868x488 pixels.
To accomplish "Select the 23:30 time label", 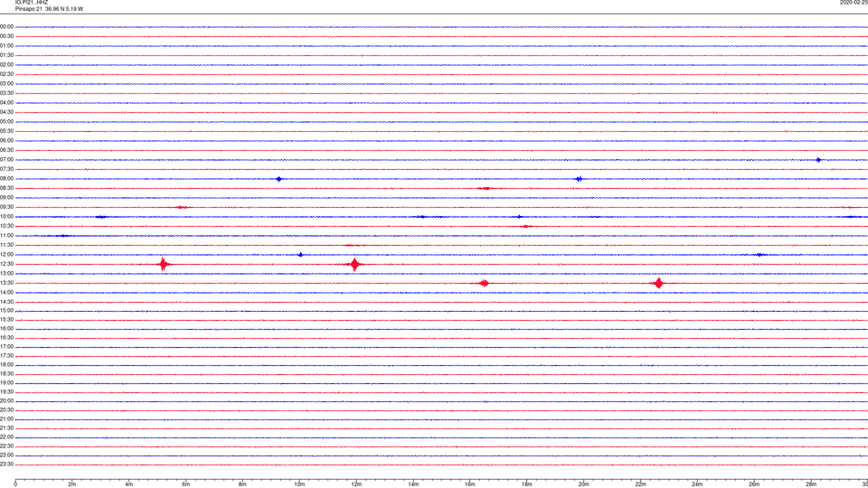I will click(6, 465).
